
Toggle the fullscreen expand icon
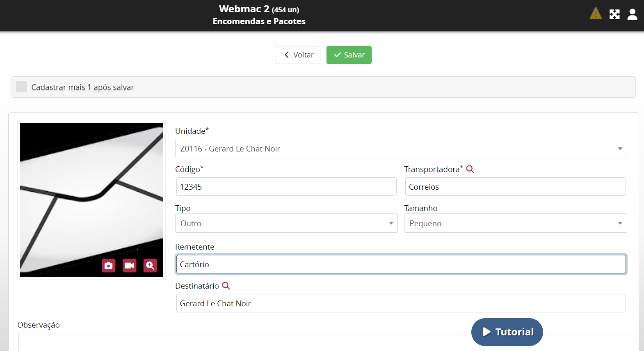[614, 14]
